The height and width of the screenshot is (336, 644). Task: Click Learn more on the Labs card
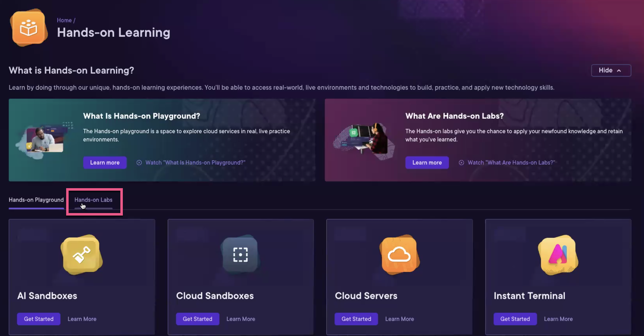(427, 162)
